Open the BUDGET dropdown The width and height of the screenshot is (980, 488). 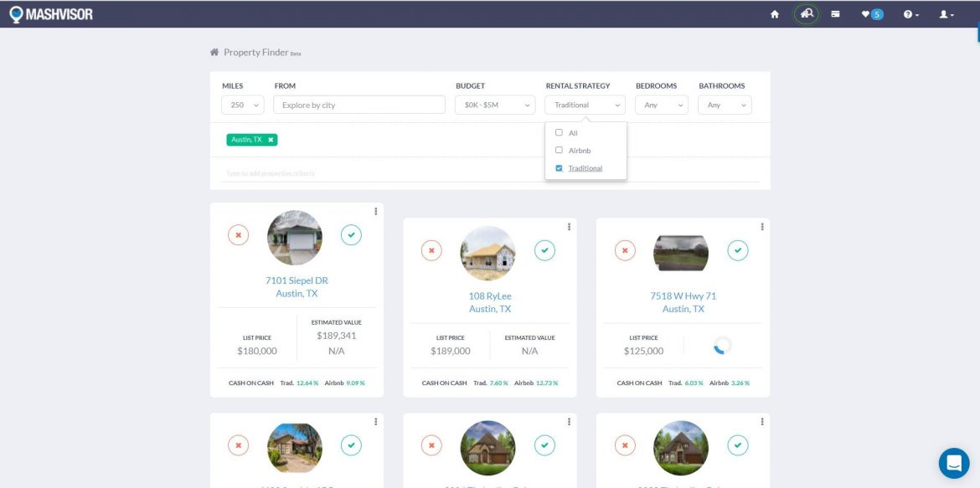pyautogui.click(x=494, y=104)
